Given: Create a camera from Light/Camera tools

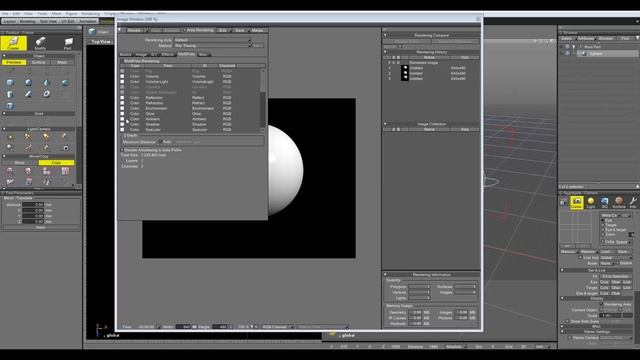Looking at the screenshot, I should pyautogui.click(x=65, y=148).
